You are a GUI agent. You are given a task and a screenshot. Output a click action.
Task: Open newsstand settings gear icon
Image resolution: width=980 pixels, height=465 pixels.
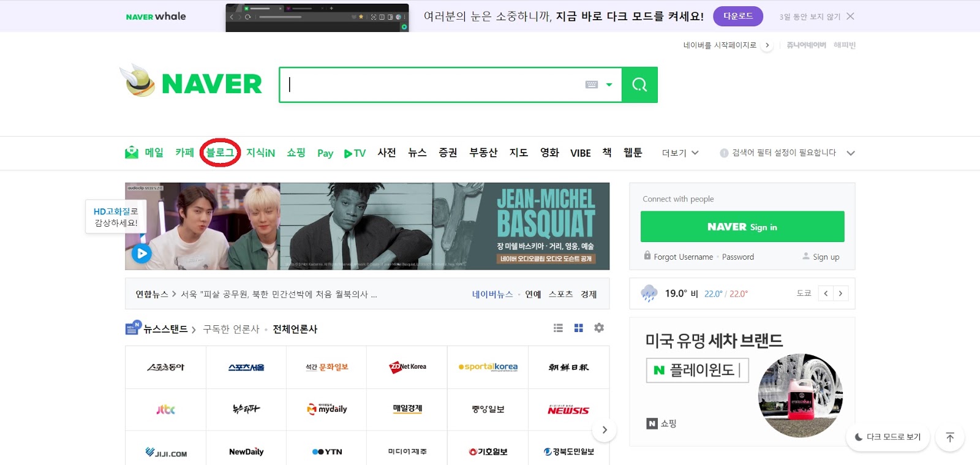coord(599,328)
